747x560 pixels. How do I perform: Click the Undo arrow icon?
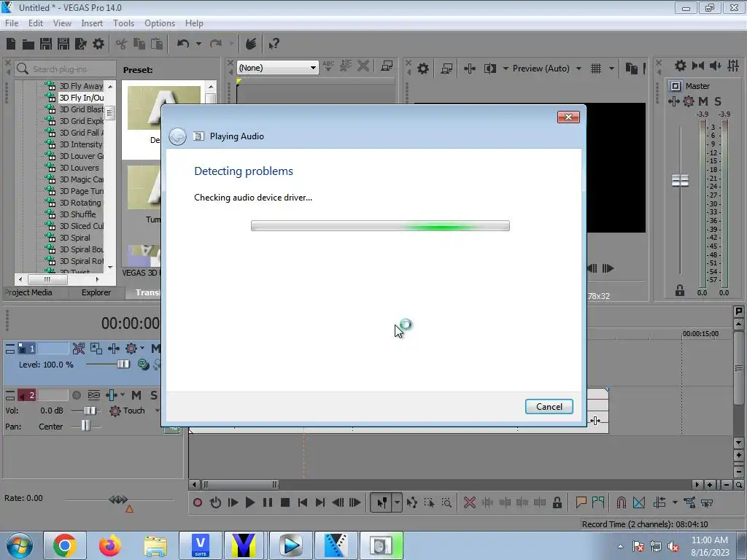(183, 44)
